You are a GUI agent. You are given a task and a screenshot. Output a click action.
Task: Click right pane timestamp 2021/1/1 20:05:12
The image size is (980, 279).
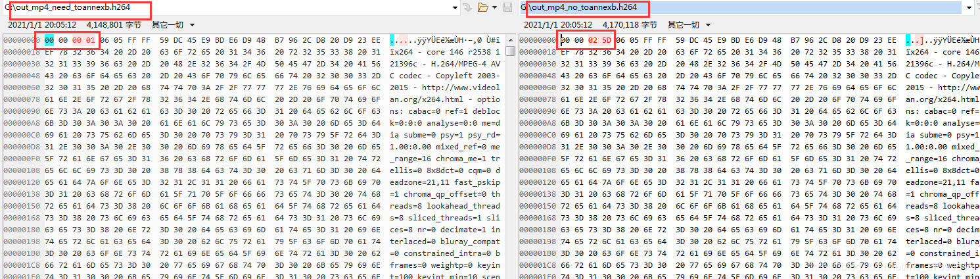click(558, 24)
